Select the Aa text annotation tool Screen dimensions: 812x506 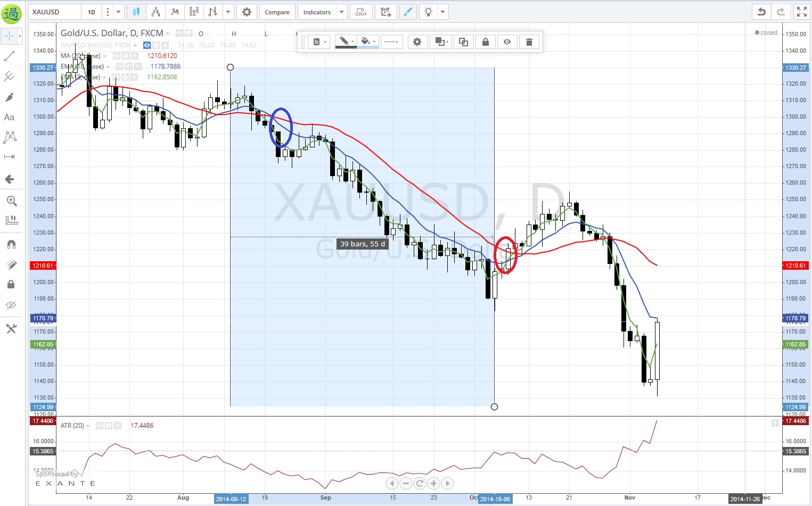pyautogui.click(x=10, y=118)
